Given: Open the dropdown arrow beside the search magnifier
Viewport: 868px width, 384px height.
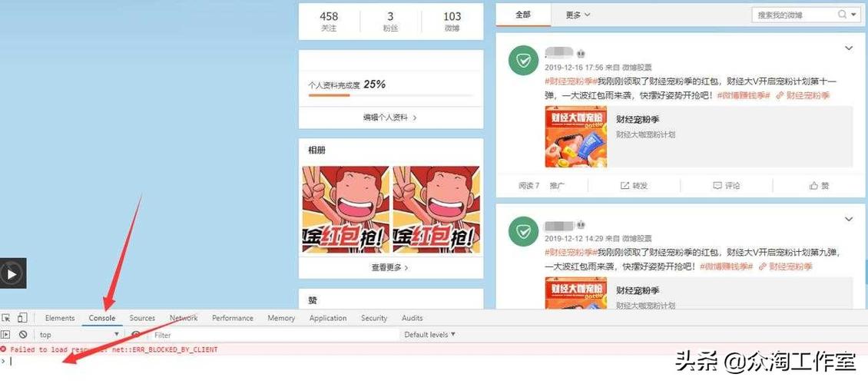Looking at the screenshot, I should (854, 15).
